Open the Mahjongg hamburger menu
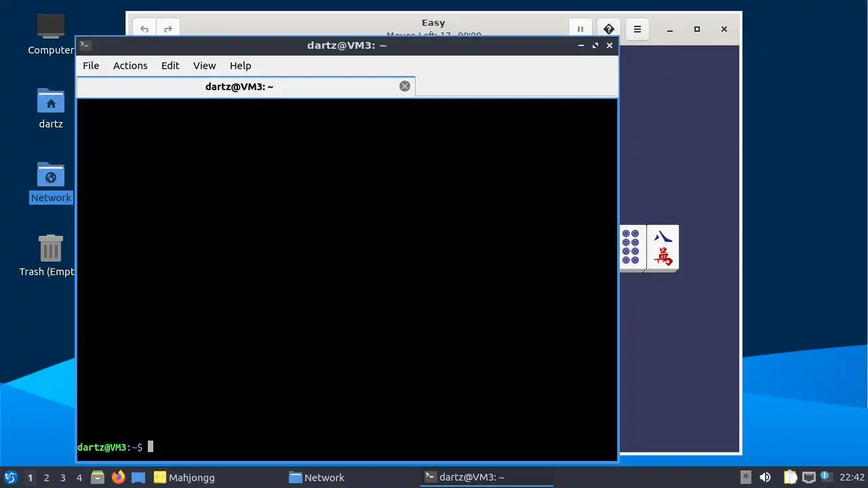 [x=637, y=29]
